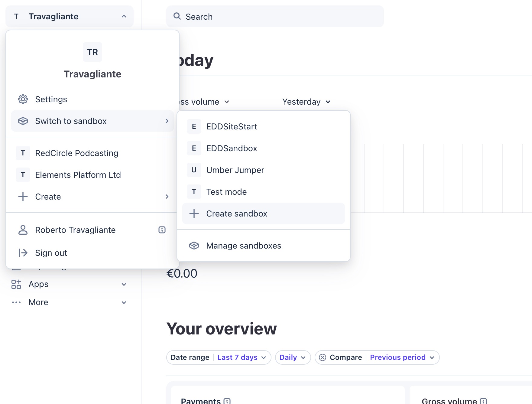Image resolution: width=532 pixels, height=404 pixels.
Task: Click the circled X icon on Compare
Action: click(323, 357)
